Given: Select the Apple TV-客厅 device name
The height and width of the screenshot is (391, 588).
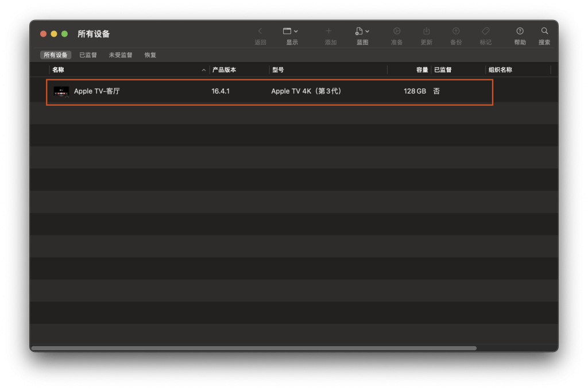Looking at the screenshot, I should (96, 91).
